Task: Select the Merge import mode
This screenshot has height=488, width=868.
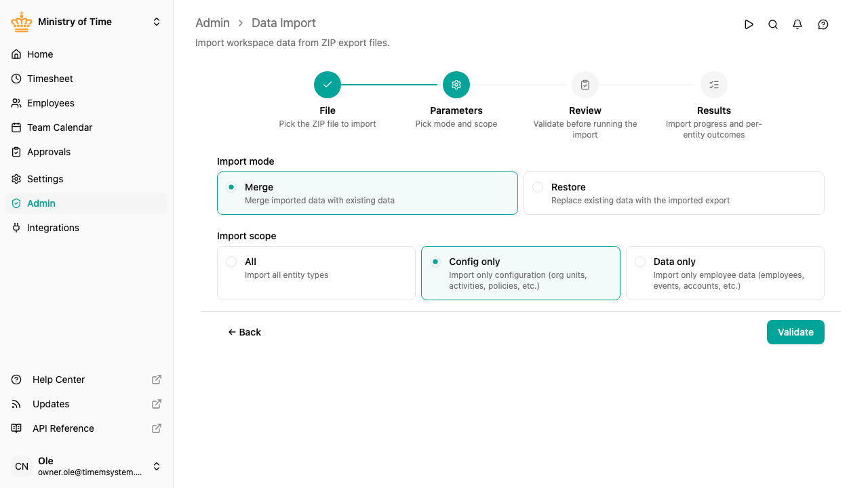Action: (368, 193)
